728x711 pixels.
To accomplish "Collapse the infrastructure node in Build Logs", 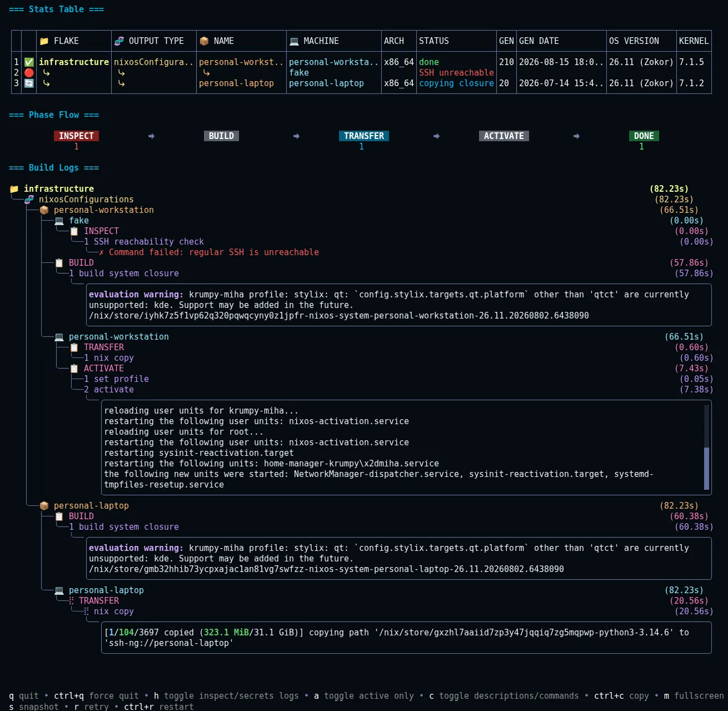I will pyautogui.click(x=59, y=189).
